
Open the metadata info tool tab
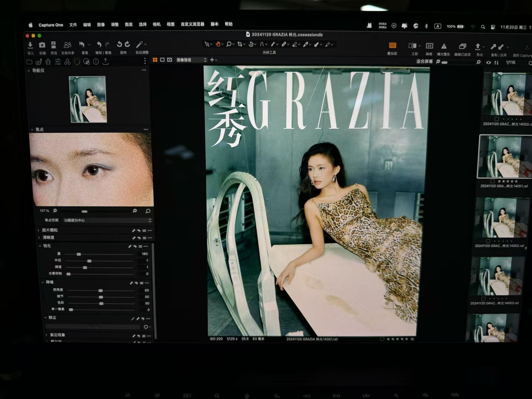(x=96, y=62)
